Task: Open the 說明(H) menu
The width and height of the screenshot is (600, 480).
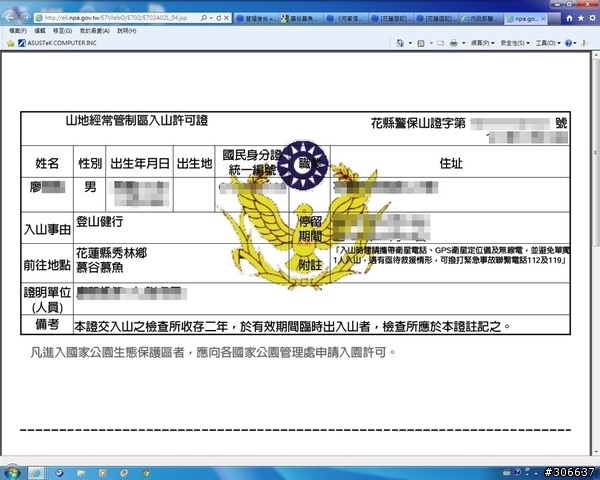Action: [127, 31]
